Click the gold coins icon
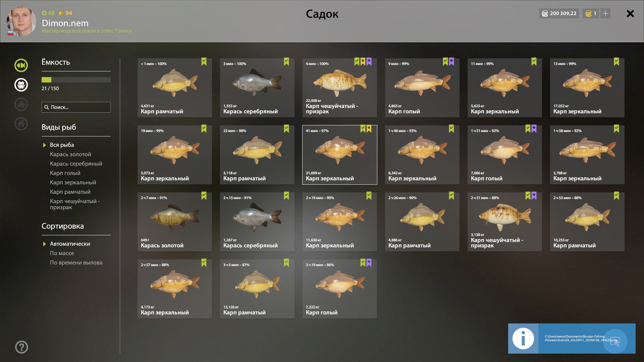The height and width of the screenshot is (362, 644). pos(588,13)
